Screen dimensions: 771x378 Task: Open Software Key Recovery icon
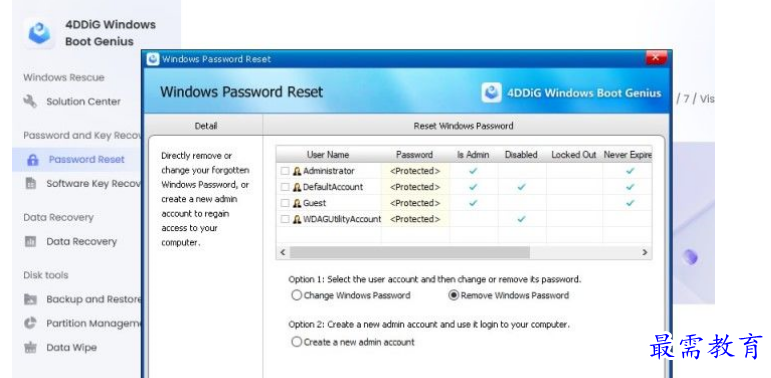(x=30, y=184)
